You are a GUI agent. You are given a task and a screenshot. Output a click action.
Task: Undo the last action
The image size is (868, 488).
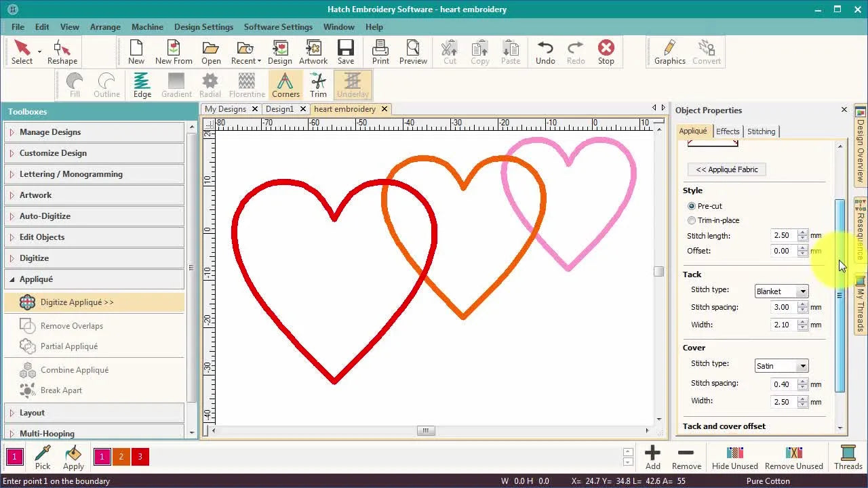pos(545,52)
